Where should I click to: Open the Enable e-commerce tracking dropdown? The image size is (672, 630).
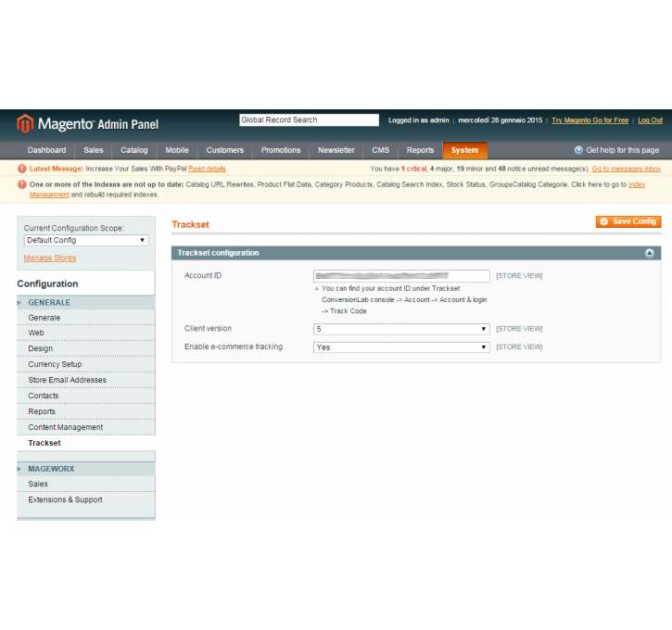pos(401,347)
